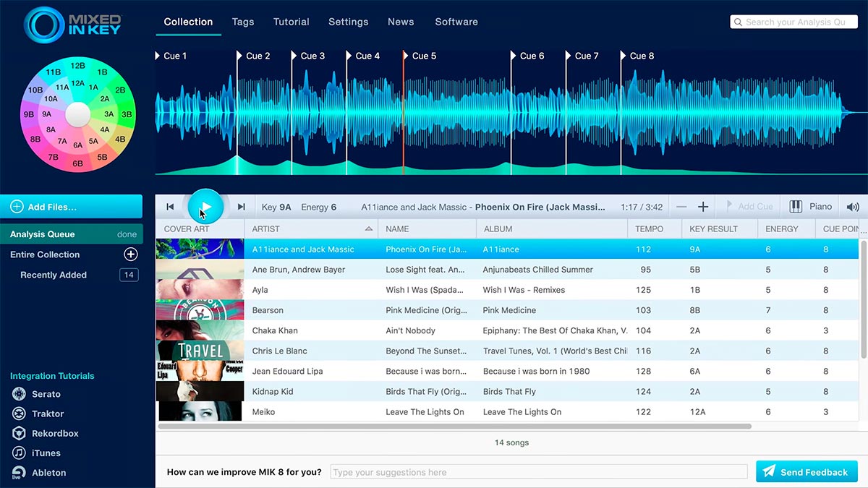This screenshot has height=488, width=868.
Task: Jump to the Cue 3 marker
Action: pos(309,56)
